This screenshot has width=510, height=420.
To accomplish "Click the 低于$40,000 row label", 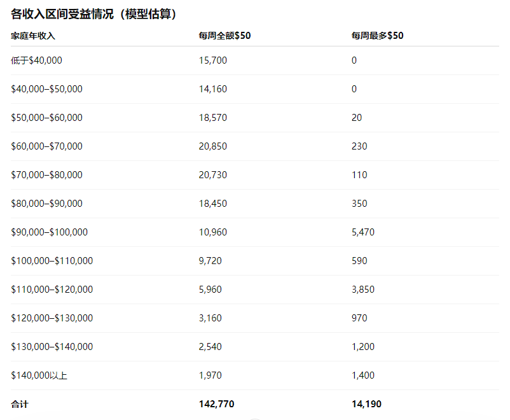I will coord(36,60).
